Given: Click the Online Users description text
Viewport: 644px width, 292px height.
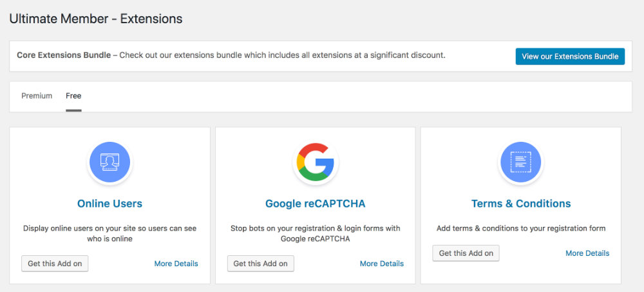Looking at the screenshot, I should click(x=109, y=233).
